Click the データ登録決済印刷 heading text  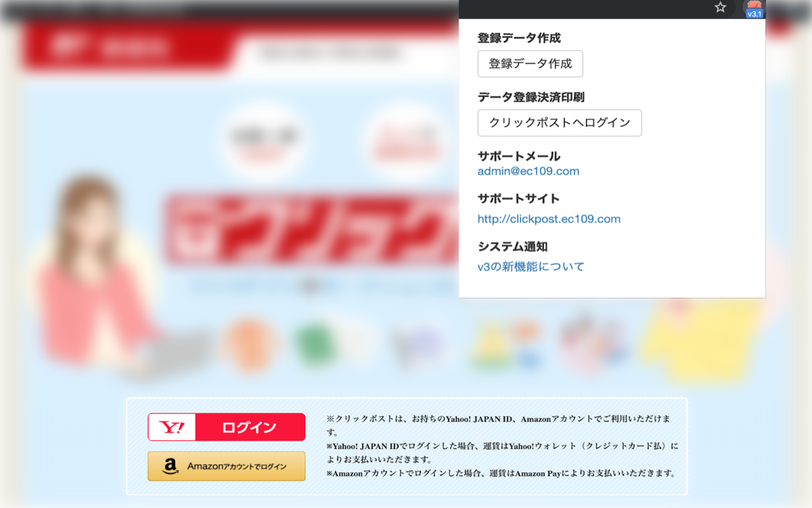(x=531, y=97)
